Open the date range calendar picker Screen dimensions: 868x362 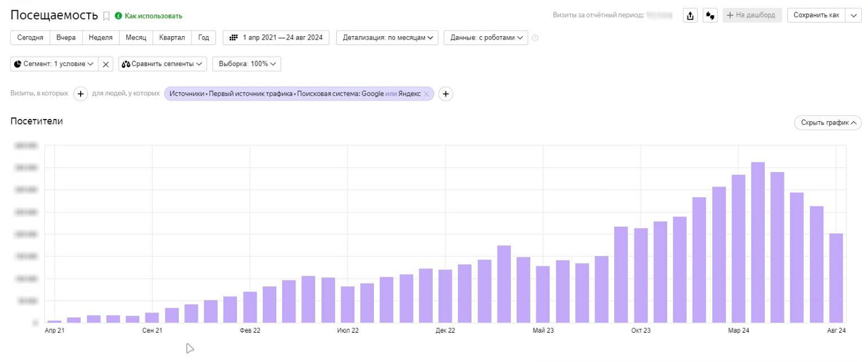(276, 38)
